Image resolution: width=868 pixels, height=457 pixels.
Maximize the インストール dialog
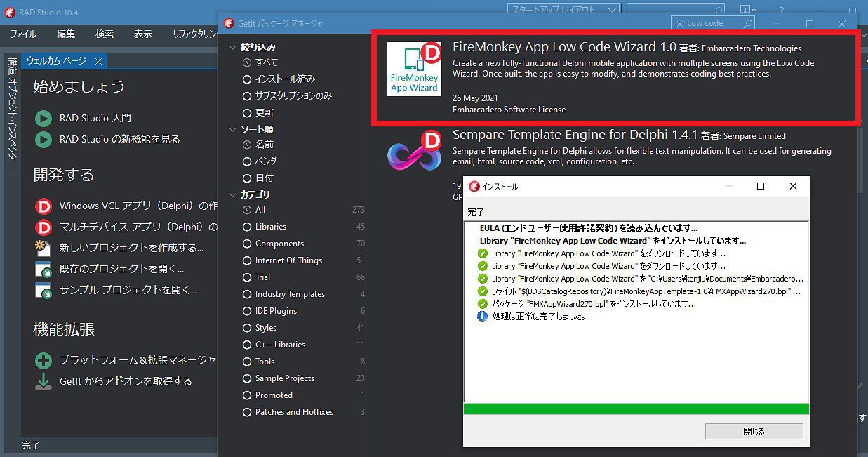pyautogui.click(x=761, y=186)
